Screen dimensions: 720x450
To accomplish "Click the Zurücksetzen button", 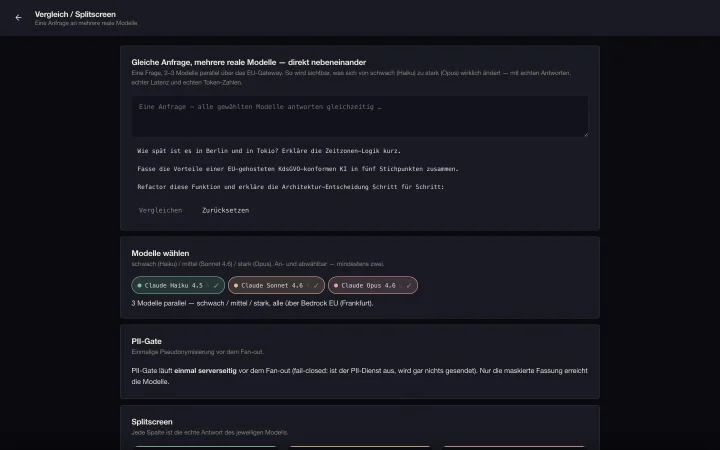I will point(225,210).
